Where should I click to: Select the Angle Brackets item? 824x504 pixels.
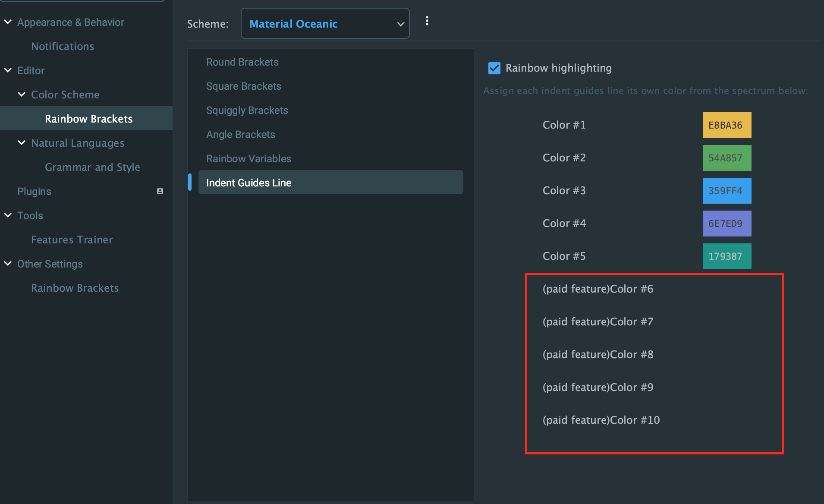coord(240,134)
